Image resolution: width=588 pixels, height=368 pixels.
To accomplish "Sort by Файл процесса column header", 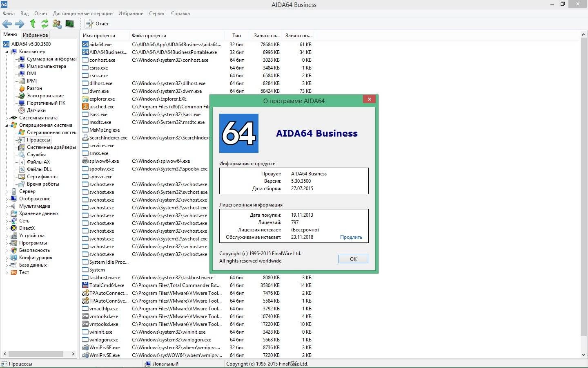I will coord(176,36).
